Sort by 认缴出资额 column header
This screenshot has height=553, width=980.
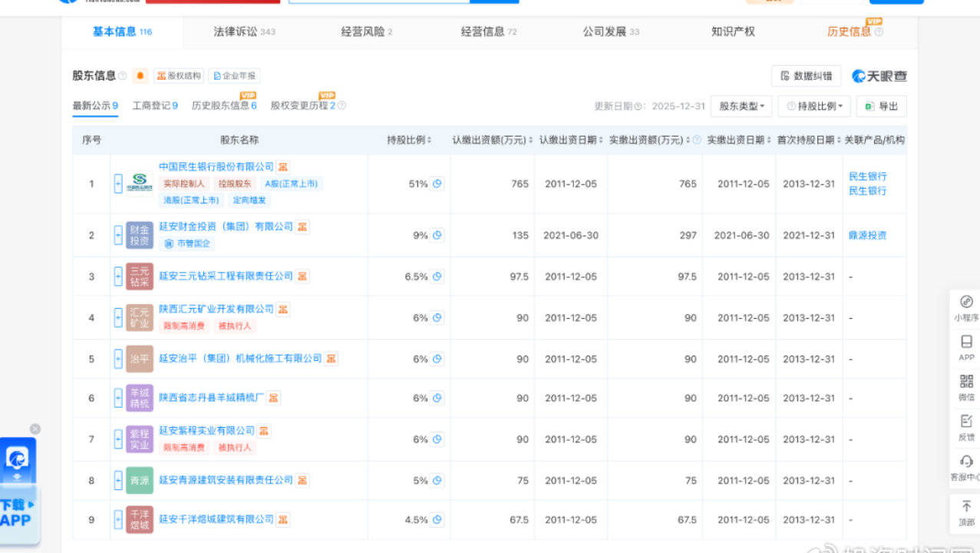click(492, 140)
